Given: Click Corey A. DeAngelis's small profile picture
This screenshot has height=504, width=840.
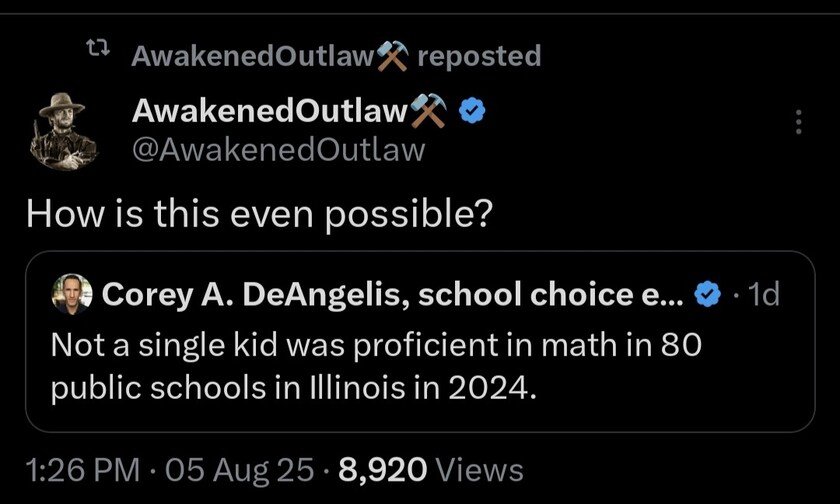Looking at the screenshot, I should (72, 294).
